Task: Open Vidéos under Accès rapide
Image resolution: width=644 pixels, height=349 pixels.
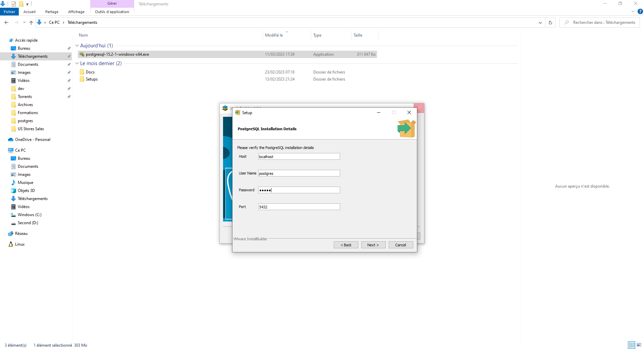Action: (23, 81)
